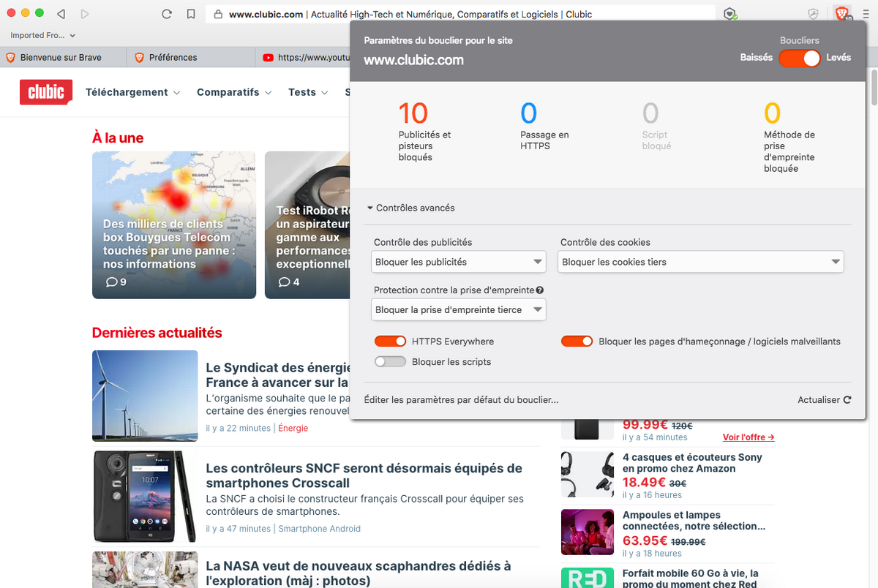This screenshot has width=878, height=588.
Task: Open the Brave Shields lion icon
Action: point(841,14)
